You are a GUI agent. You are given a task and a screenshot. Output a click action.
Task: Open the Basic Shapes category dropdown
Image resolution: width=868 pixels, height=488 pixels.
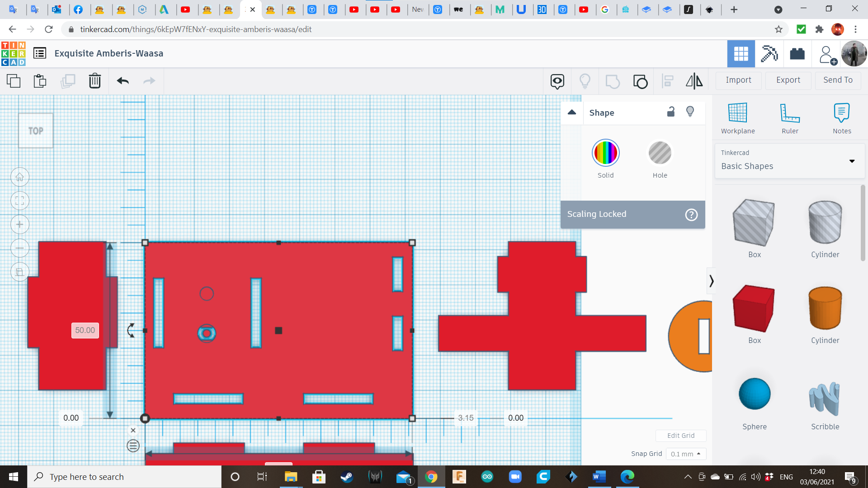pyautogui.click(x=852, y=161)
